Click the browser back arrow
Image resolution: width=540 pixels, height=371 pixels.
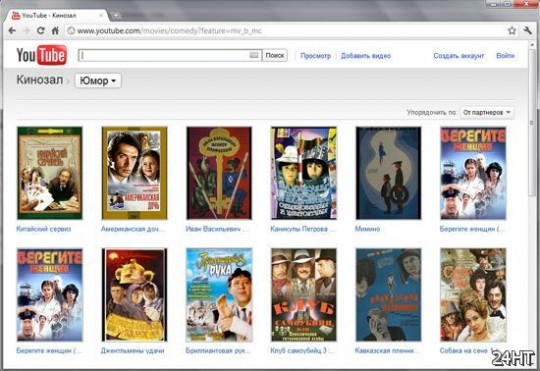12,31
